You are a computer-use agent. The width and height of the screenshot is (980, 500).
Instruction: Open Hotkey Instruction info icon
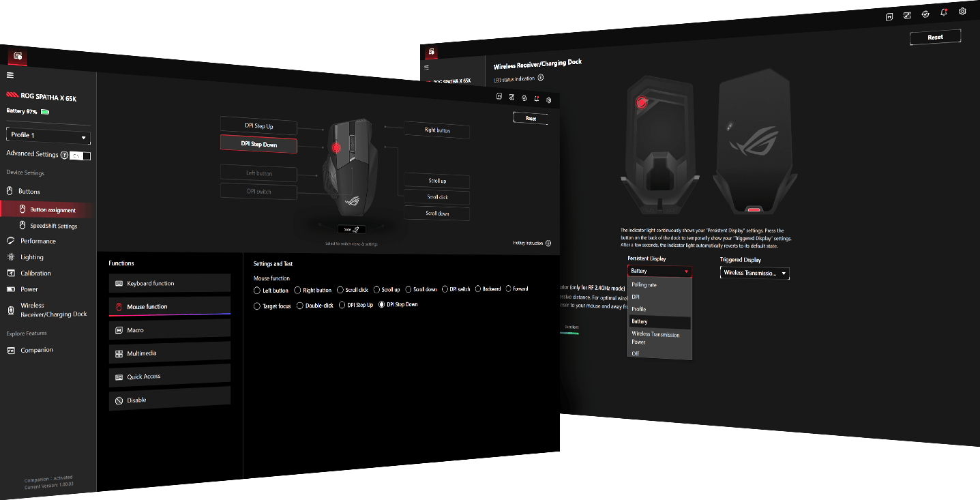tap(548, 243)
